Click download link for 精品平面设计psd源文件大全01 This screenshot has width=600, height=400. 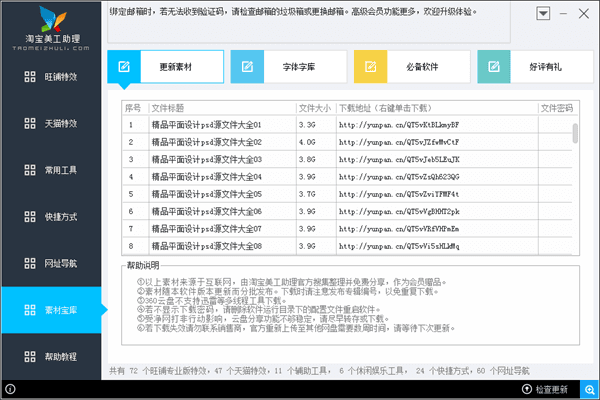(x=398, y=125)
